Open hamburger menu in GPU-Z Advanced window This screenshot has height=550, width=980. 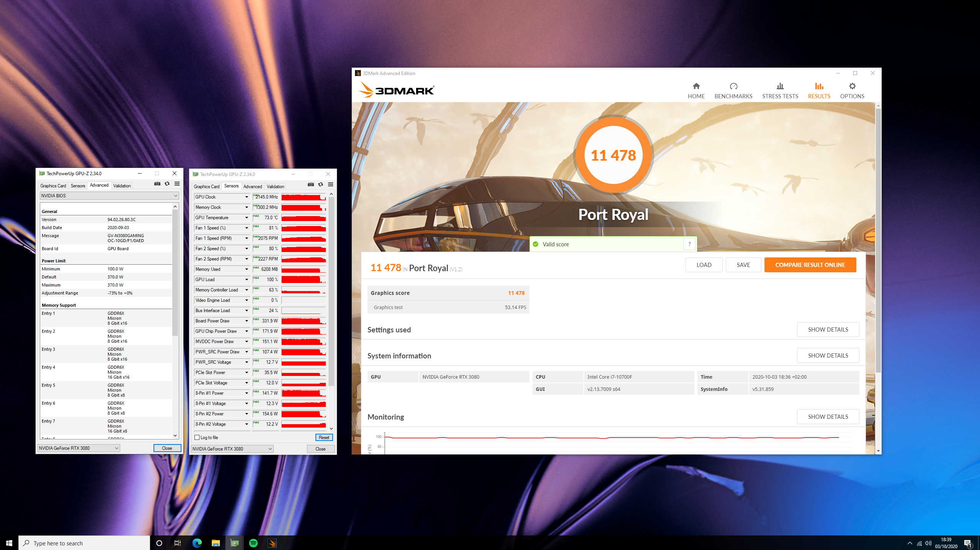tap(177, 184)
